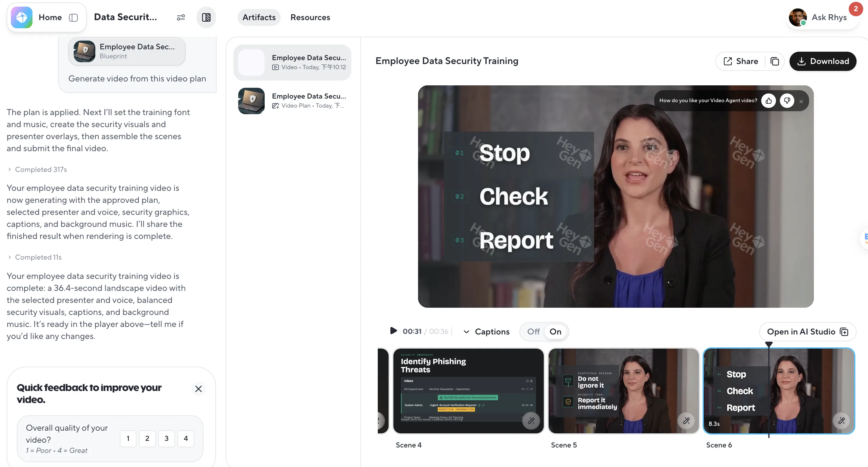
Task: Select the Scene 4 thumbnail
Action: pos(468,391)
